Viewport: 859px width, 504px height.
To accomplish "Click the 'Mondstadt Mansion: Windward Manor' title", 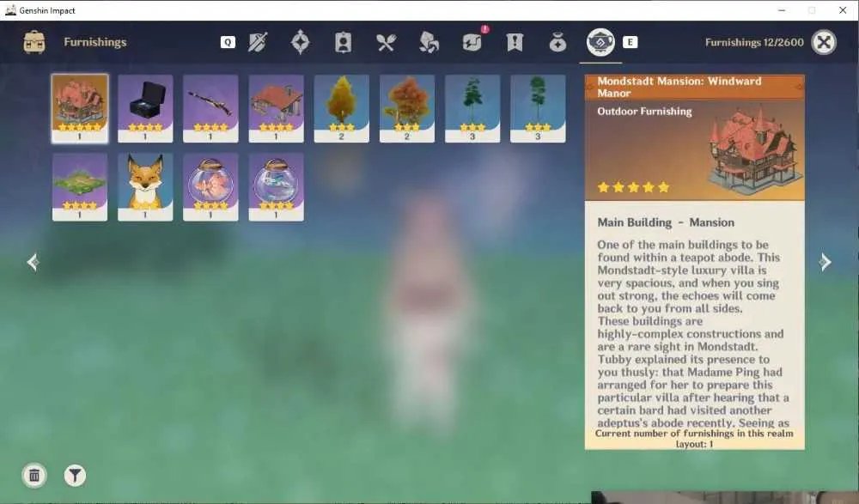I will 679,87.
